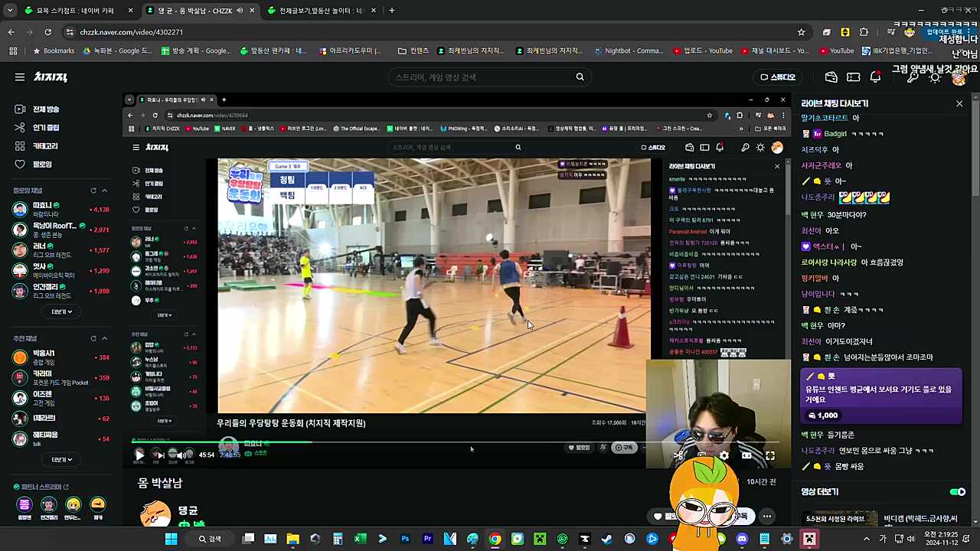
Task: Refresh the 추천 채널 list
Action: pos(93,338)
